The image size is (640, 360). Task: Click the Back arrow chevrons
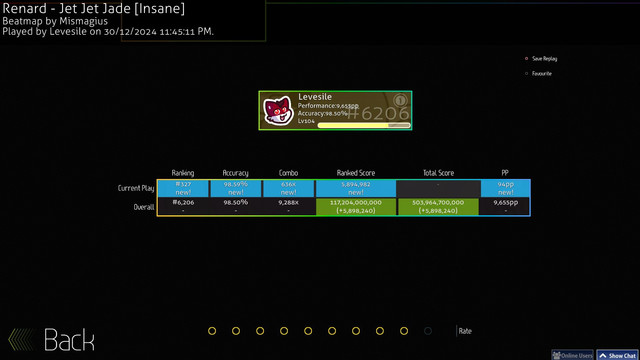[x=21, y=340]
